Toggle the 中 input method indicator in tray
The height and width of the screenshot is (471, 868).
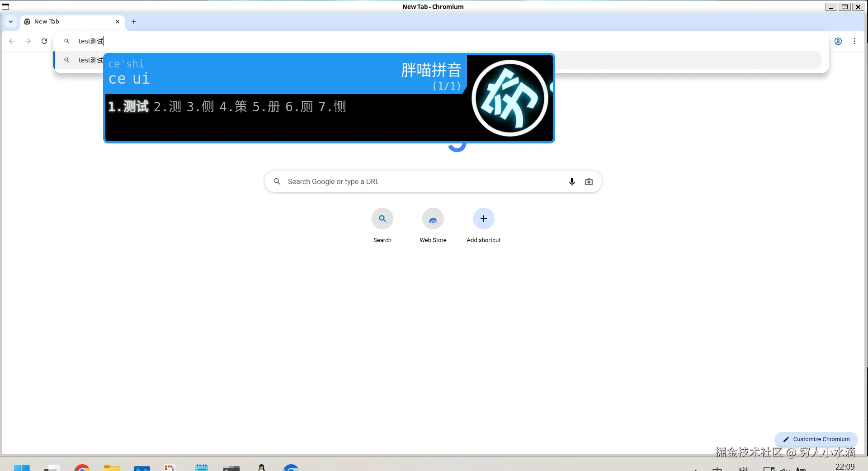[717, 469]
